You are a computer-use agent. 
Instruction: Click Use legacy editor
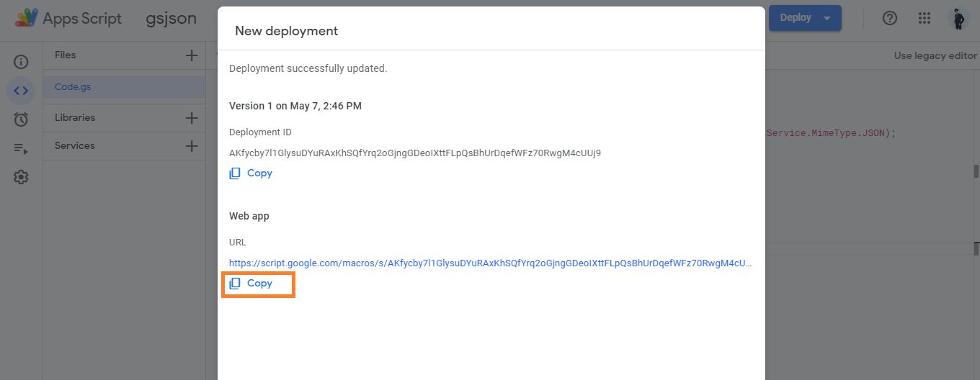tap(935, 55)
